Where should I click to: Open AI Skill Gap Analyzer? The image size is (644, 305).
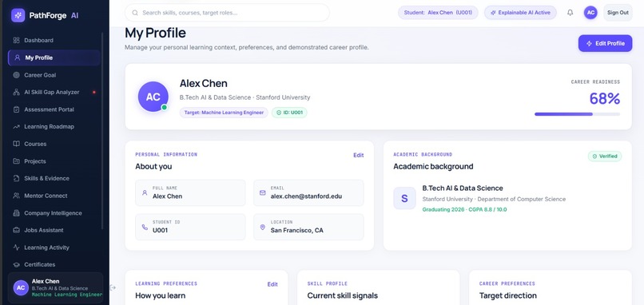[x=54, y=93]
